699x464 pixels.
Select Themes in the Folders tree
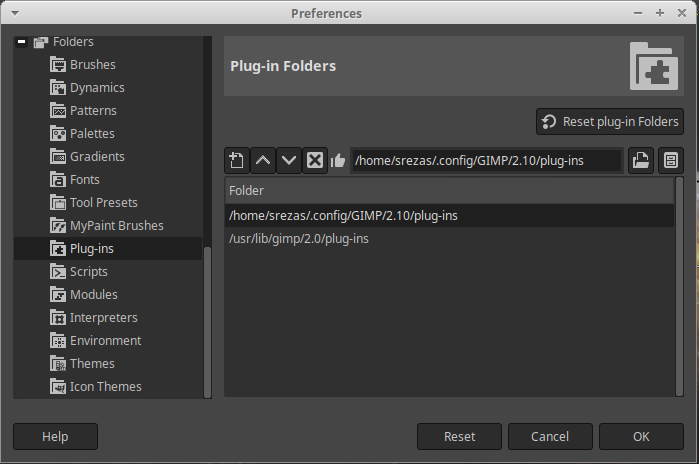[92, 364]
